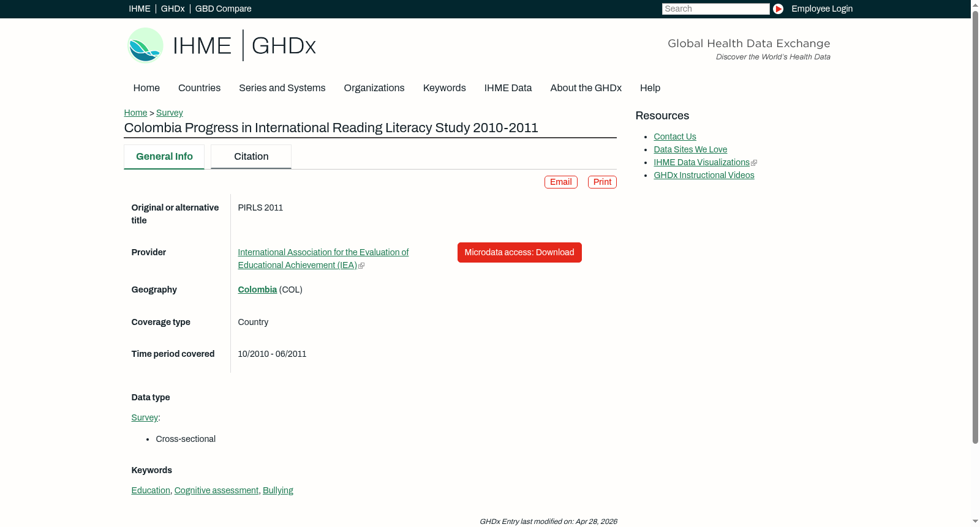980x527 pixels.
Task: Open the Education keyword link
Action: [151, 490]
